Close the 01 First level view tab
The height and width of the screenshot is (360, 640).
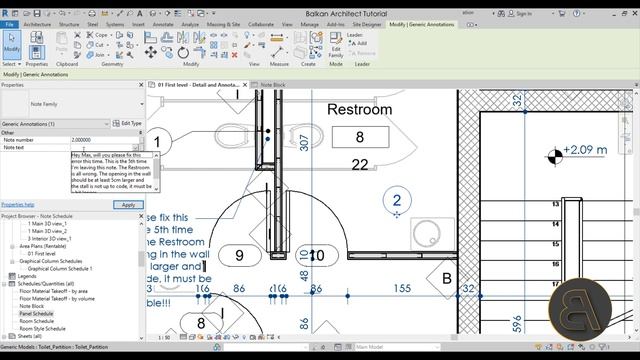click(245, 85)
